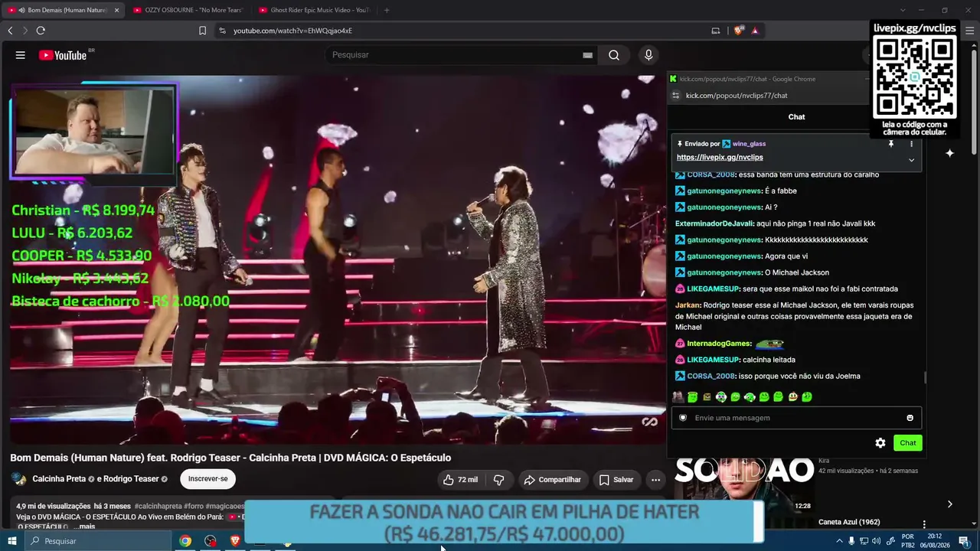The image size is (980, 551).
Task: Like the video with 72 mil likes
Action: [460, 480]
